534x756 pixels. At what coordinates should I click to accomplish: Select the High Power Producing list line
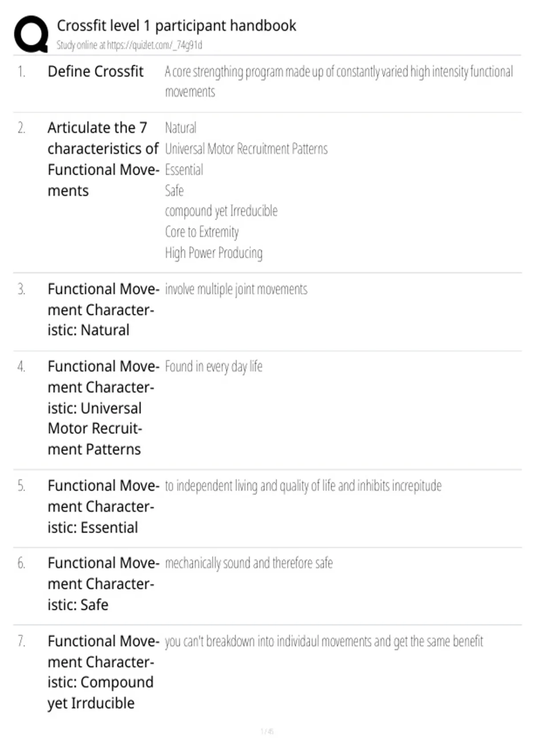click(214, 253)
